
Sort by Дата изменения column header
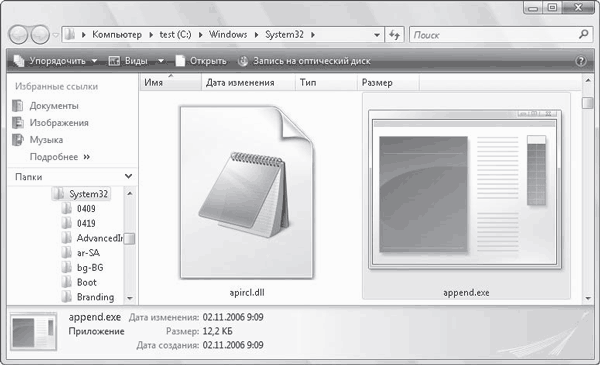point(248,82)
